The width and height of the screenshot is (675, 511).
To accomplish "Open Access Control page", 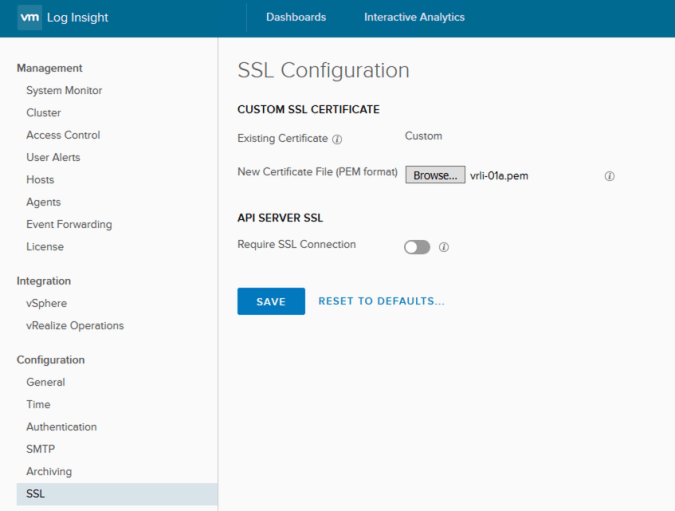I will [63, 135].
